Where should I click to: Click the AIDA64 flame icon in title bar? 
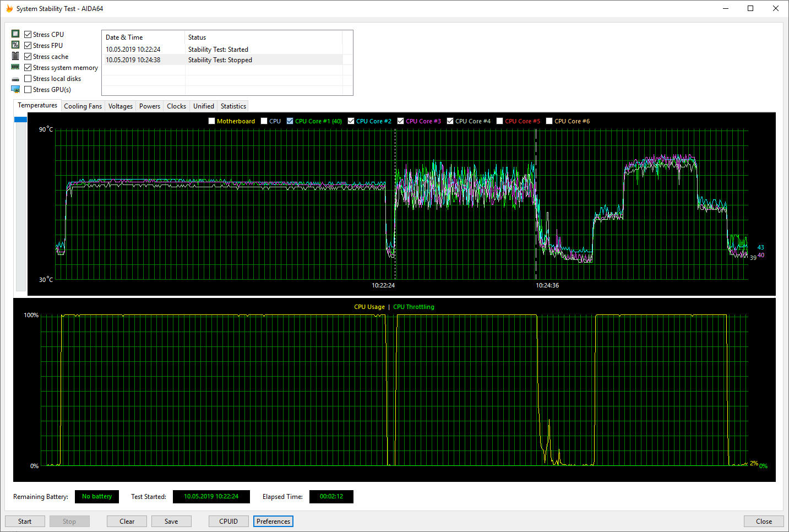9,8
